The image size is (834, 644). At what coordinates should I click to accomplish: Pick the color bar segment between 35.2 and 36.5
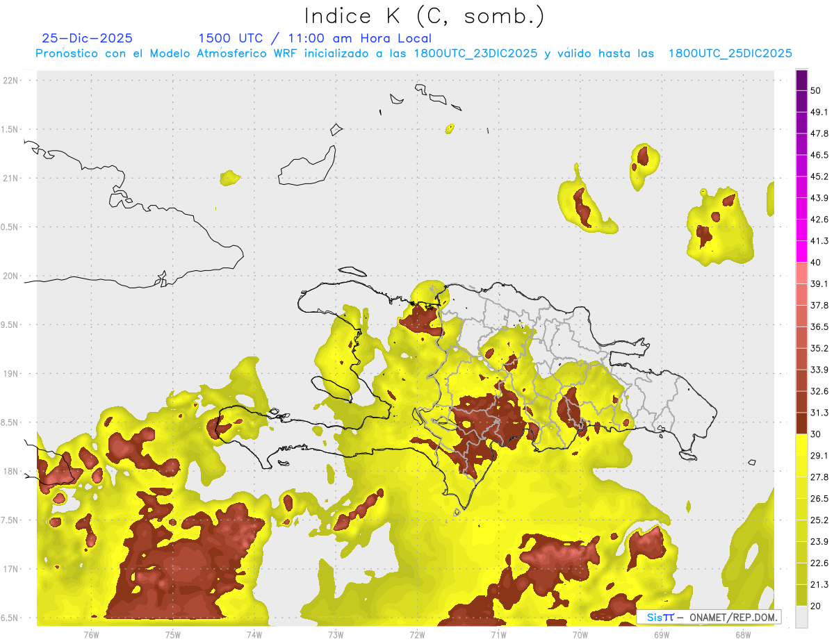[802, 337]
